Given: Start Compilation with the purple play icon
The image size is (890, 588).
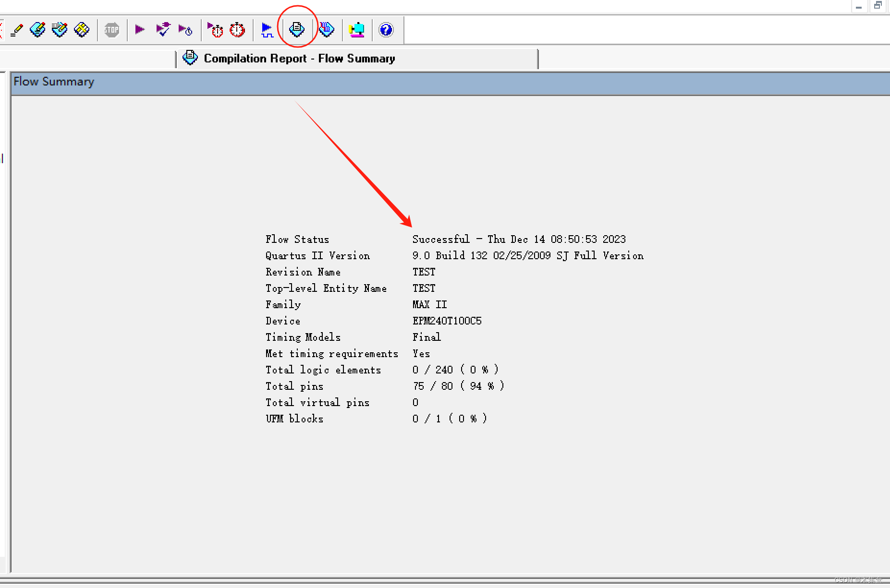Looking at the screenshot, I should tap(140, 30).
